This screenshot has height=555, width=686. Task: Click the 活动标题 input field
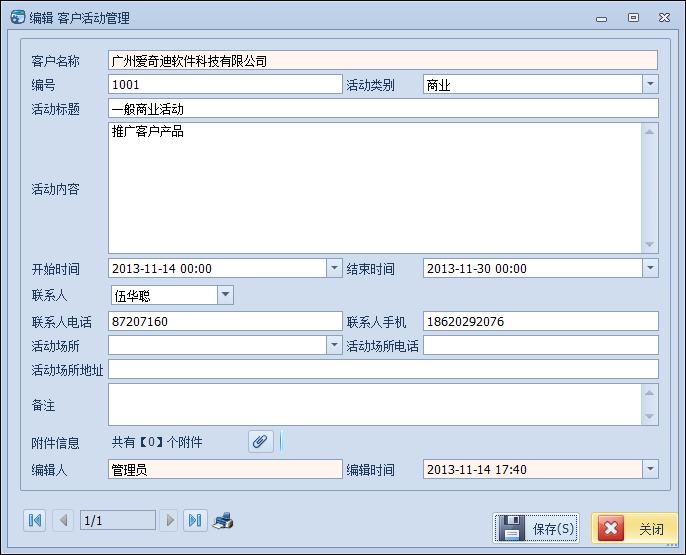tap(383, 108)
